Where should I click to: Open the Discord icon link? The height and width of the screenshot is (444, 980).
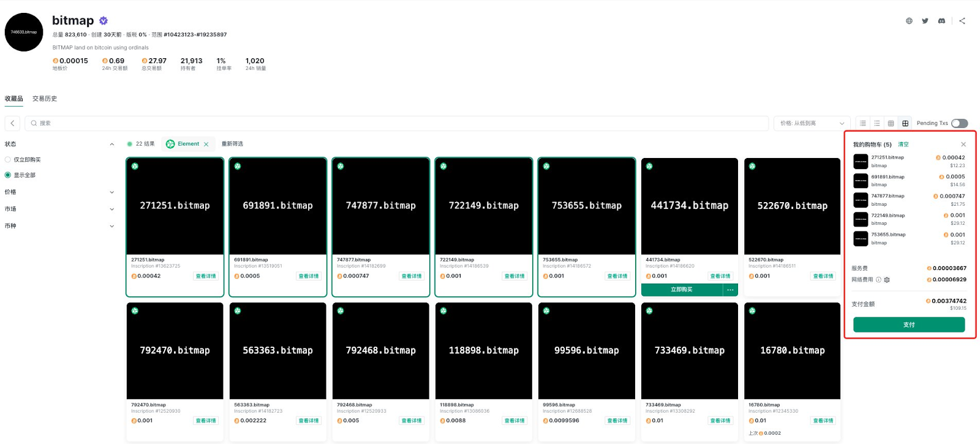click(941, 21)
